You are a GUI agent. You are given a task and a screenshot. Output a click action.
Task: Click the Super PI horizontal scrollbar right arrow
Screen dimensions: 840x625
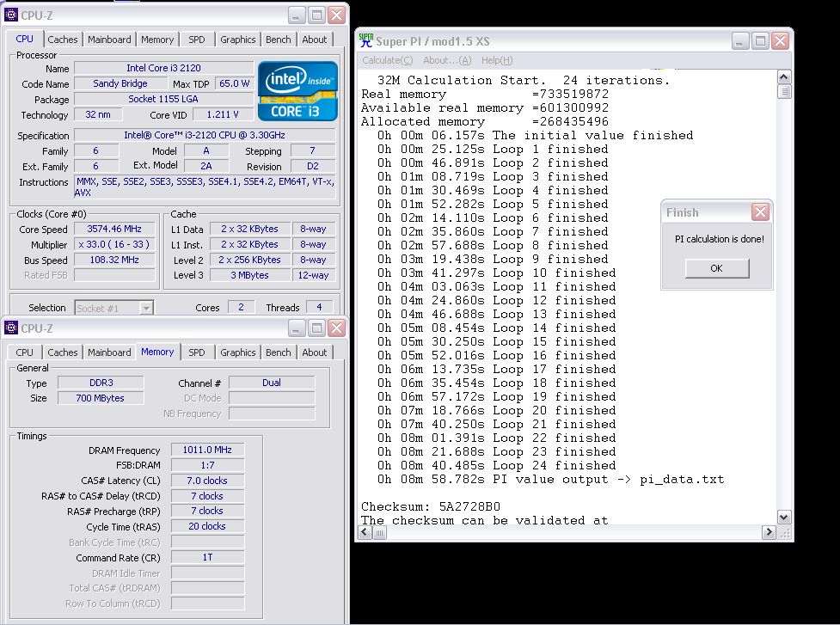pos(769,532)
